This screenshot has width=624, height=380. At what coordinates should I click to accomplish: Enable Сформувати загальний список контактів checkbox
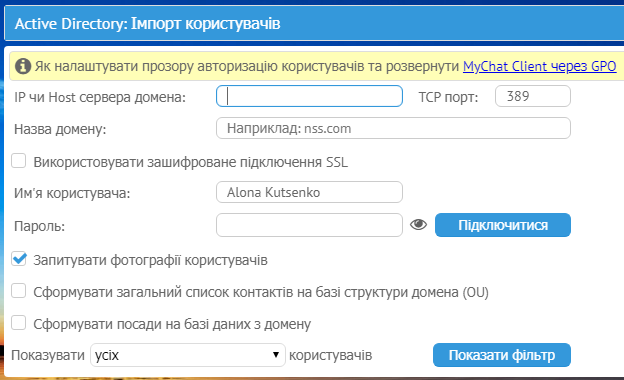click(19, 291)
